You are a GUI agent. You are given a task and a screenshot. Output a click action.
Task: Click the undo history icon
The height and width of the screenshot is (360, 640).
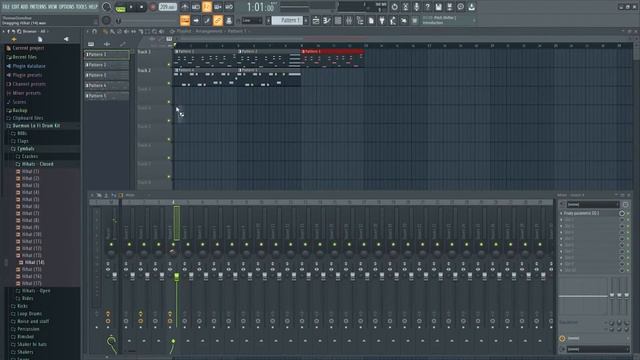tap(394, 7)
